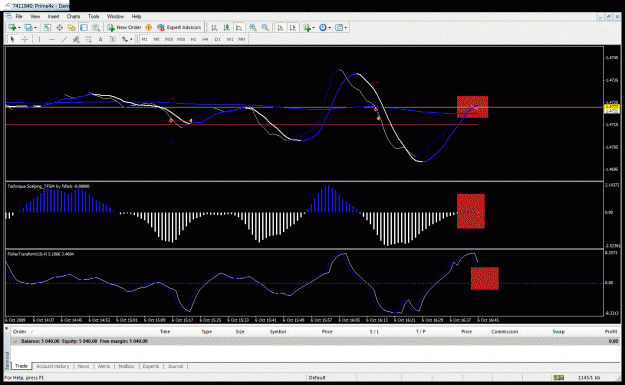Viewport: 625px width, 385px height.
Task: Open the Data Window icon
Action: click(59, 28)
